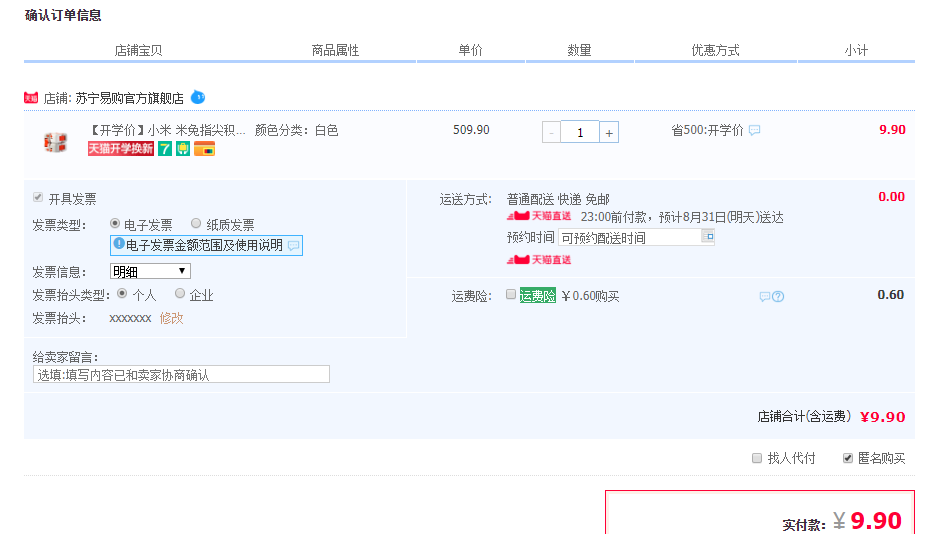Image resolution: width=929 pixels, height=534 pixels.
Task: Toggle the 开具发票 checkbox
Action: coord(38,197)
